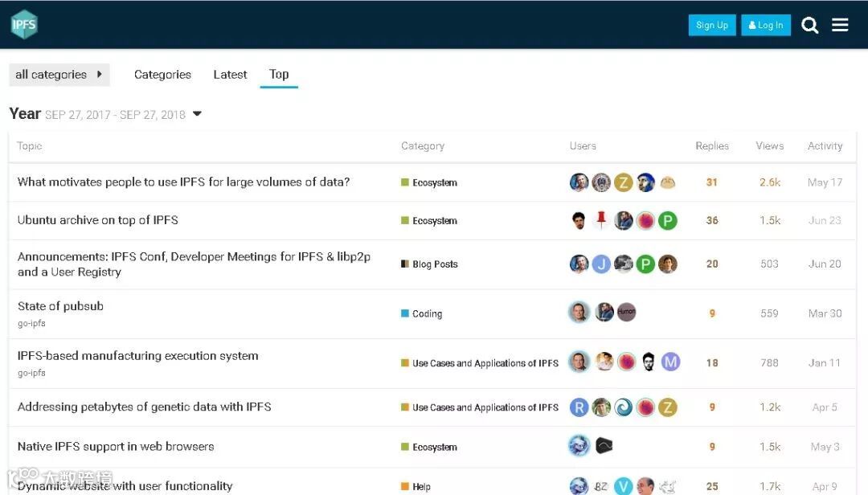
Task: Open the Help category badge
Action: (416, 487)
